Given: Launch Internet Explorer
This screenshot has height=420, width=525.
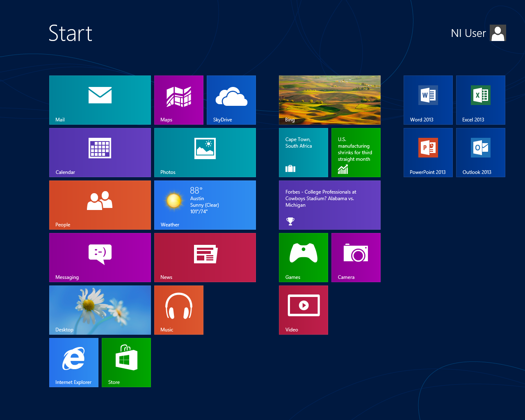Looking at the screenshot, I should pos(73,362).
